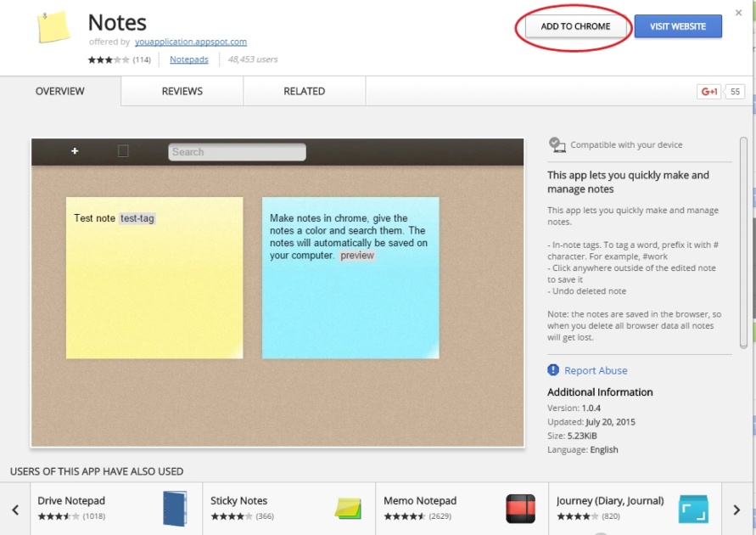Click the plus add-note icon in preview
Image resolution: width=756 pixels, height=535 pixels.
coord(75,151)
